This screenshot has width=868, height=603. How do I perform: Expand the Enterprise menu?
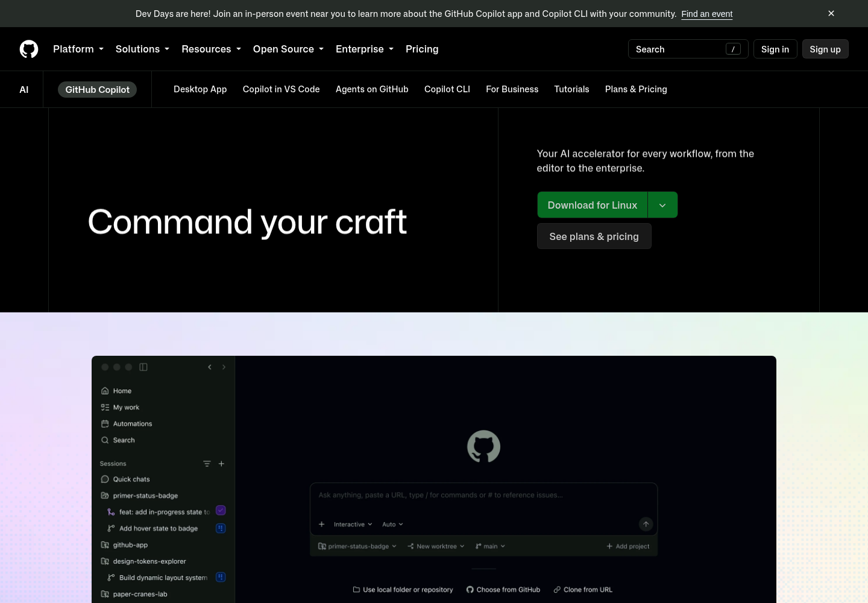pyautogui.click(x=365, y=49)
